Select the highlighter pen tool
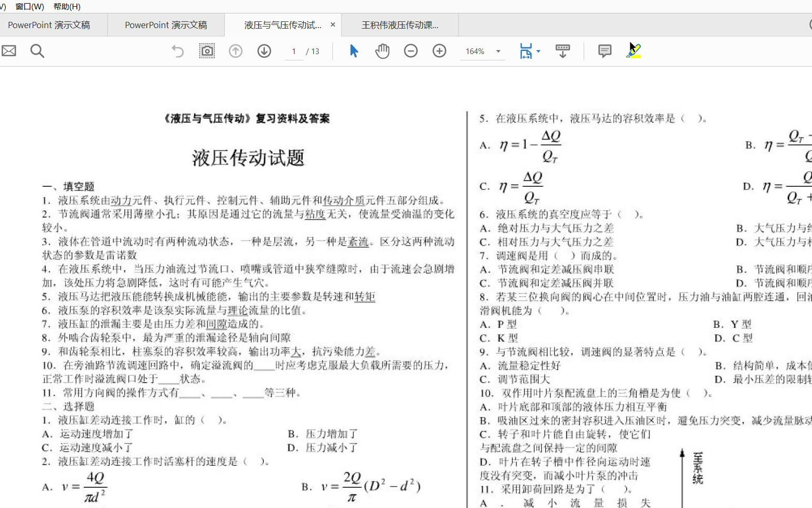The height and width of the screenshot is (508, 812). click(x=634, y=51)
